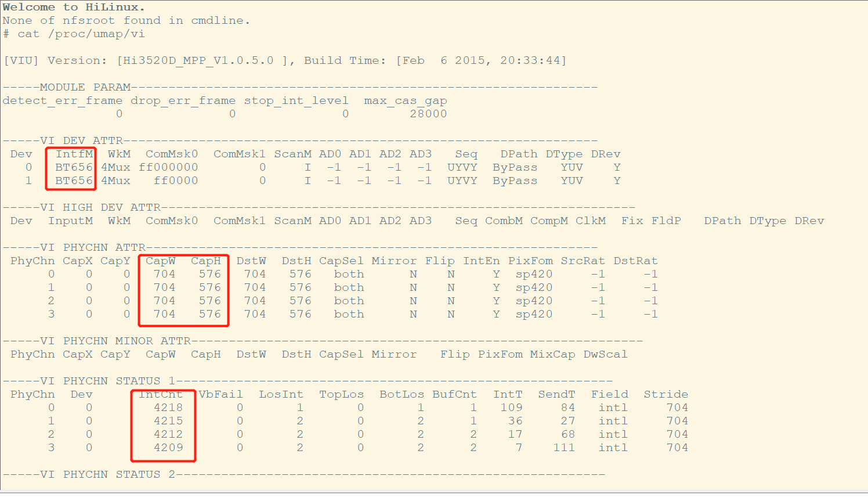Image resolution: width=868 pixels, height=501 pixels.
Task: Click the 'MODULE PARAM' section header
Action: [85, 87]
